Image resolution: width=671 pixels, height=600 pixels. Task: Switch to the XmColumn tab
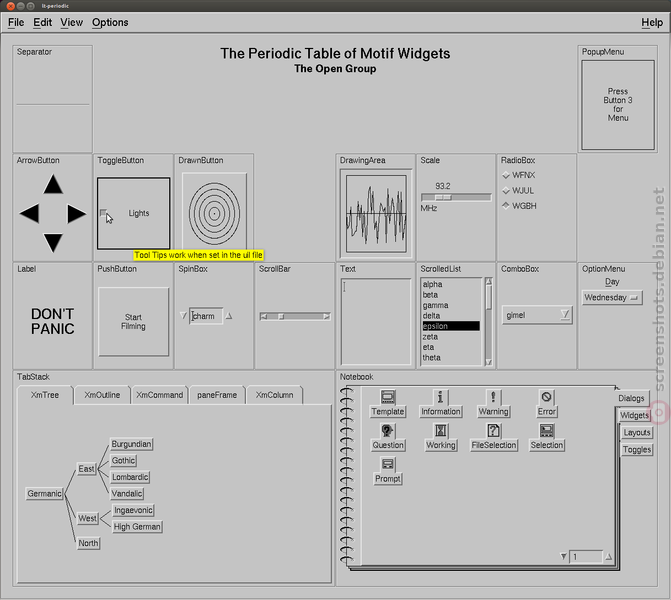(274, 395)
